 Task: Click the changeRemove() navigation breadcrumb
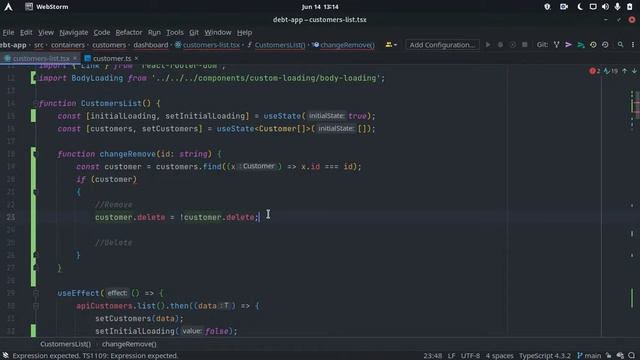tap(343, 45)
